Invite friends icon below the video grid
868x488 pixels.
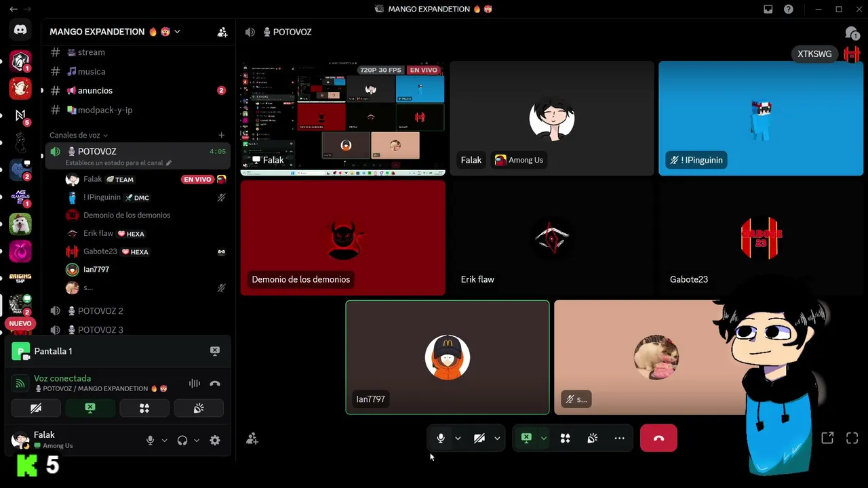click(x=252, y=439)
